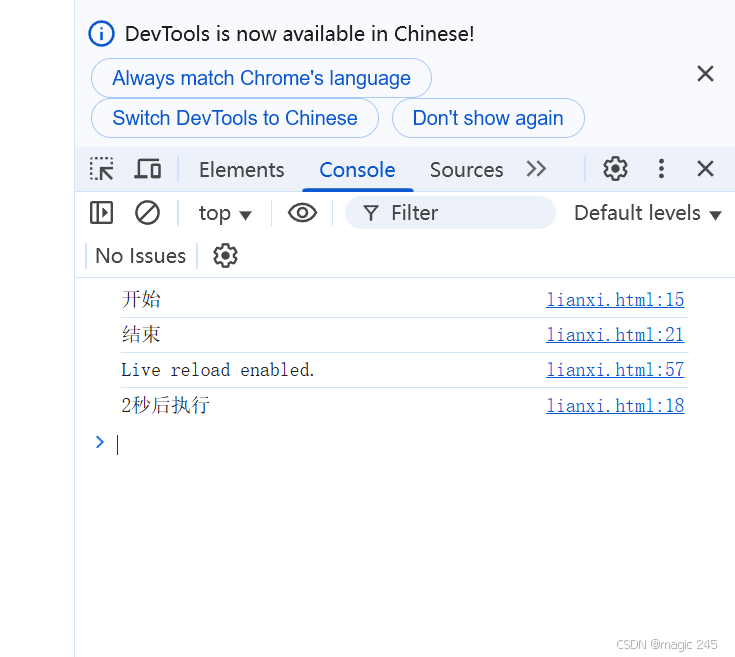Select the inspect element picker icon
Screen dimensions: 735x657
(x=101, y=169)
